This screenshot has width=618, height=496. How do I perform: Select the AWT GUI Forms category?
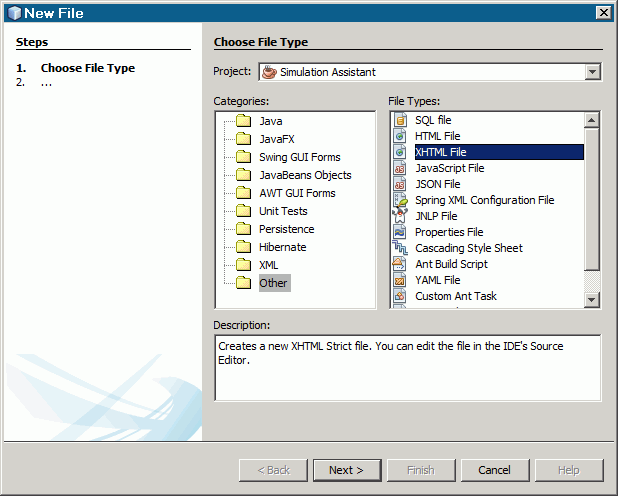(x=297, y=193)
